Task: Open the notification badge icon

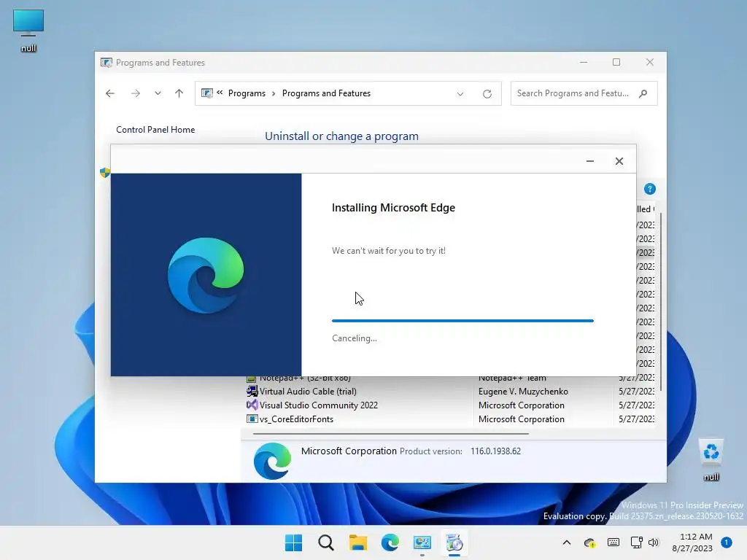Action: (x=727, y=542)
